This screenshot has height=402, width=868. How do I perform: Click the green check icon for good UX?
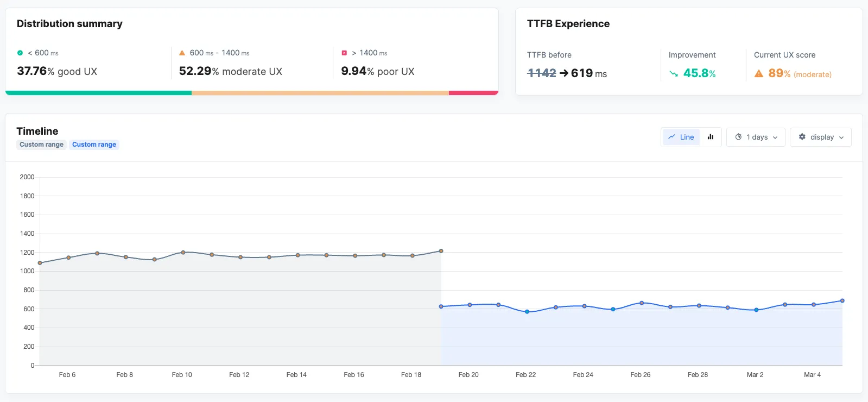coord(20,53)
